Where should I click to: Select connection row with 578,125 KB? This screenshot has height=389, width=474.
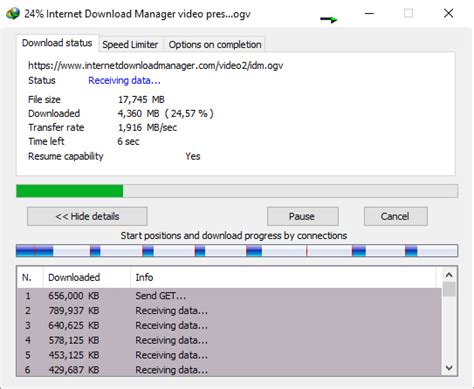point(229,340)
